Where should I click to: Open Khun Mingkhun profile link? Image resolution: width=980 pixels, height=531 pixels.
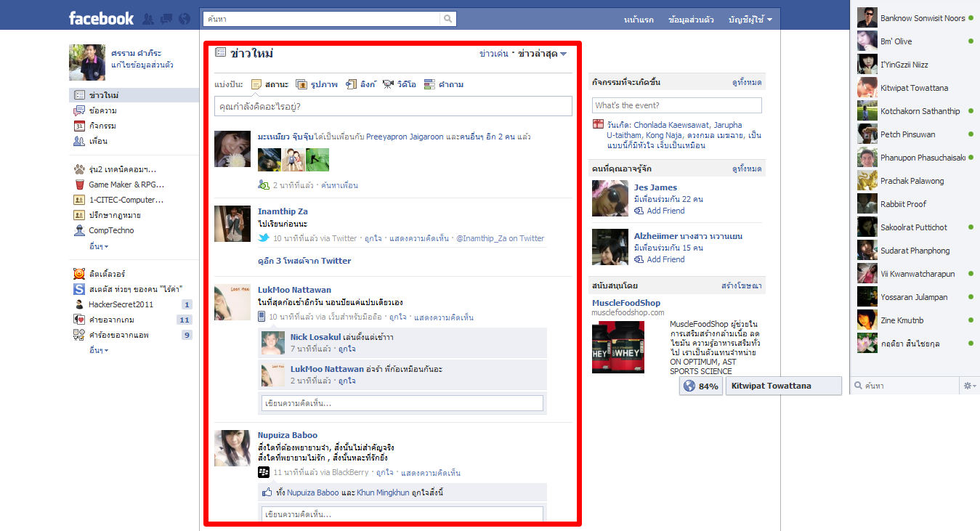point(383,493)
